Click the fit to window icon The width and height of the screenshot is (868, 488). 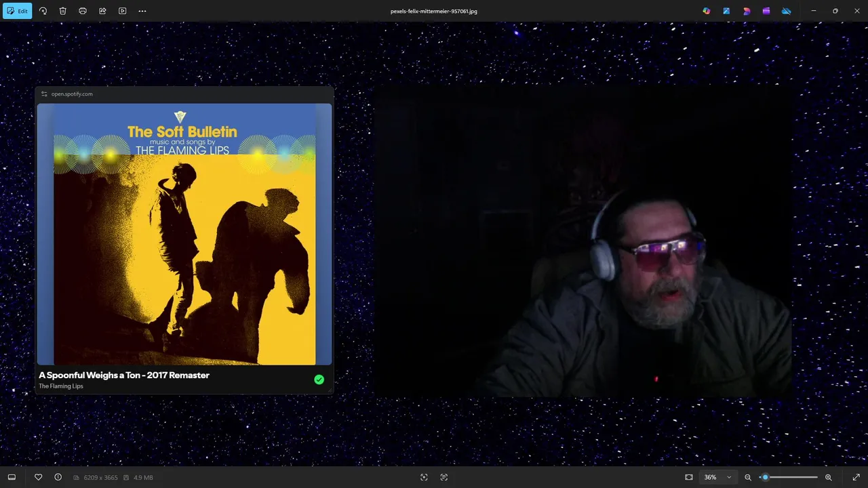[x=689, y=477]
